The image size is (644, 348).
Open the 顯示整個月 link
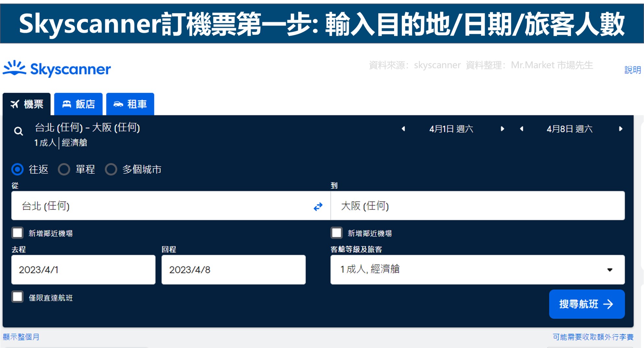(x=21, y=337)
